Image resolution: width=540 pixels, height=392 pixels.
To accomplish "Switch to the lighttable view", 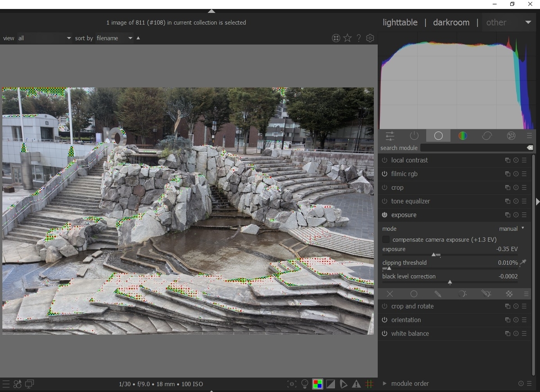I will [x=400, y=22].
